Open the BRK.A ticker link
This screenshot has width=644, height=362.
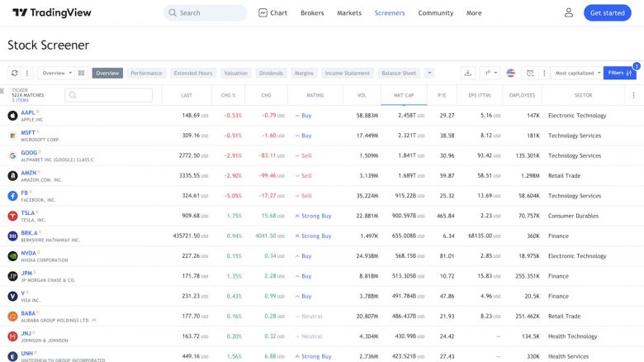click(x=29, y=233)
